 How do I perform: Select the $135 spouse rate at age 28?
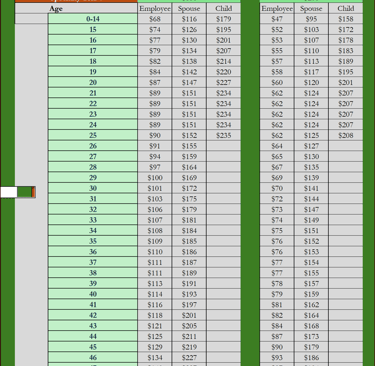tap(311, 167)
